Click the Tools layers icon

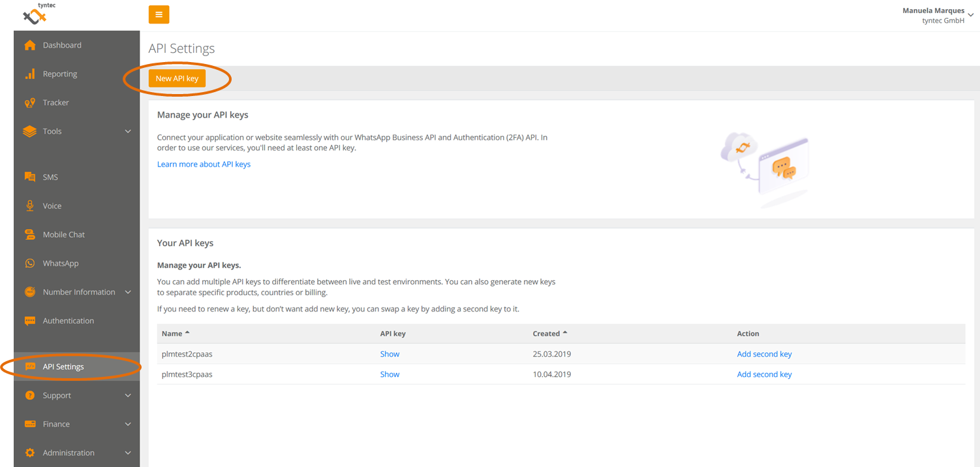(x=30, y=131)
